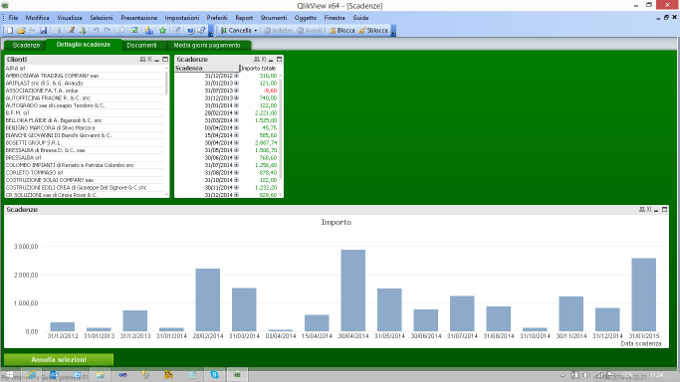The width and height of the screenshot is (680, 382).
Task: Open current selections checkmark icon
Action: tap(134, 30)
